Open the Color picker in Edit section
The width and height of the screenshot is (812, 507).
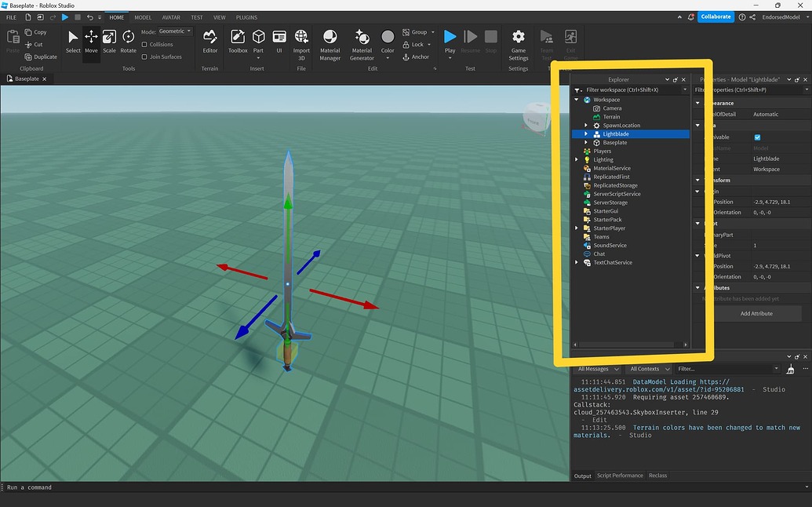(x=388, y=37)
